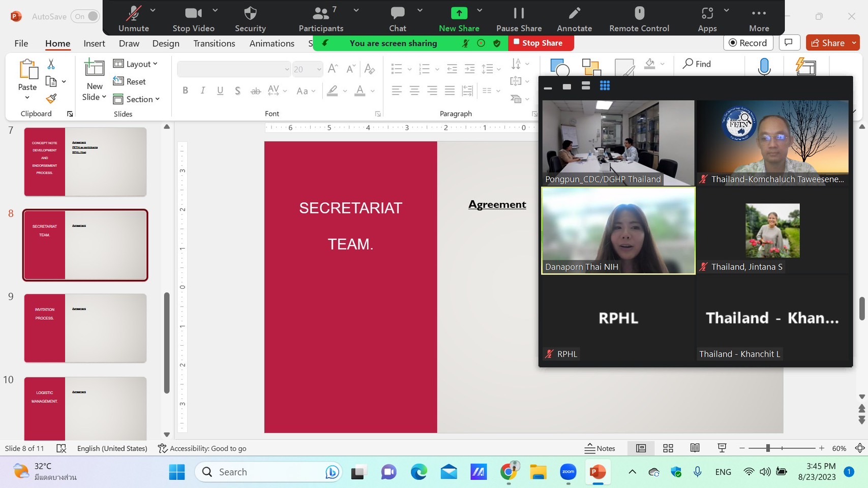
Task: Center align text
Action: click(x=414, y=90)
